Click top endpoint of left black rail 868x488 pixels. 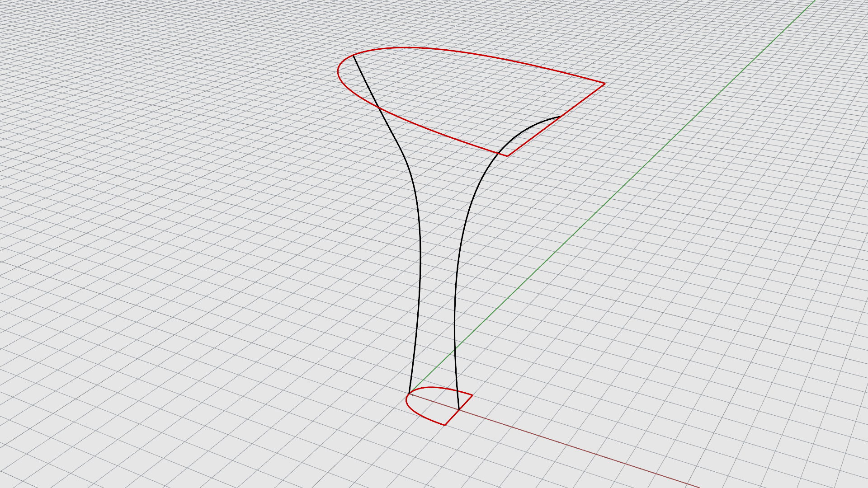click(x=353, y=55)
